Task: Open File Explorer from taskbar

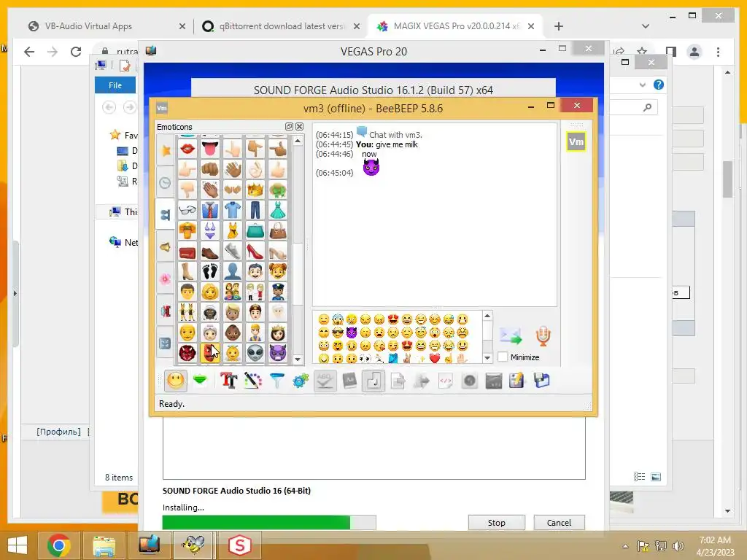Action: (x=104, y=545)
